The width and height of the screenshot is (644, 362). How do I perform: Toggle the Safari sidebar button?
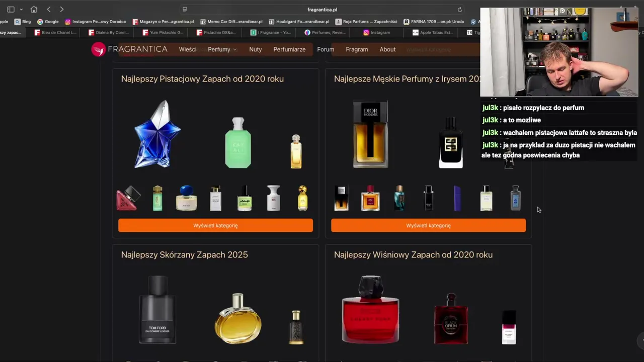(11, 9)
